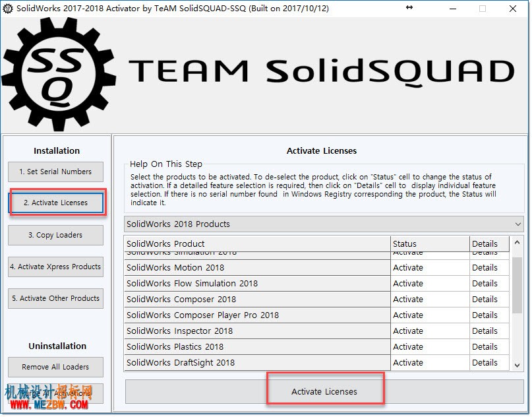Click the gear app icon in title bar
532x417 pixels.
tap(7, 9)
